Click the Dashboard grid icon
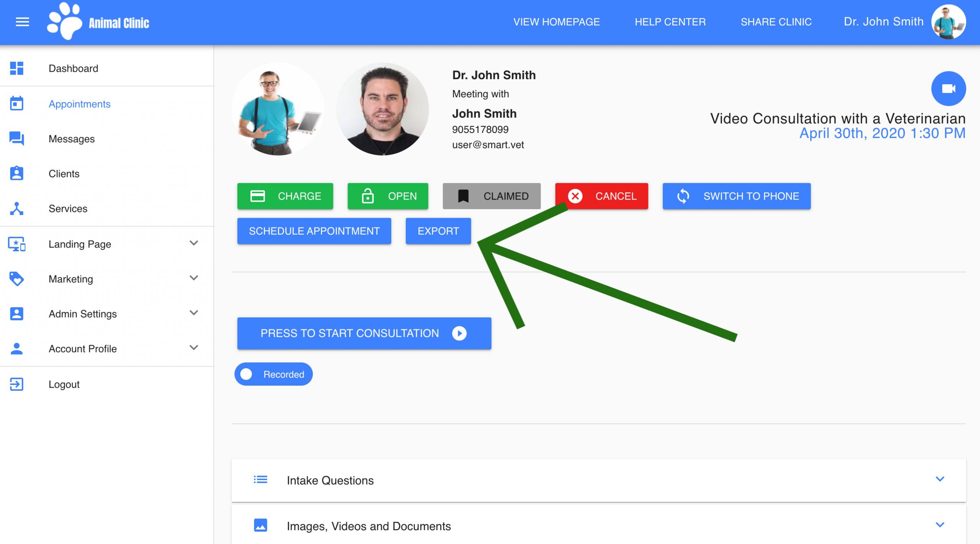980x544 pixels. [16, 68]
